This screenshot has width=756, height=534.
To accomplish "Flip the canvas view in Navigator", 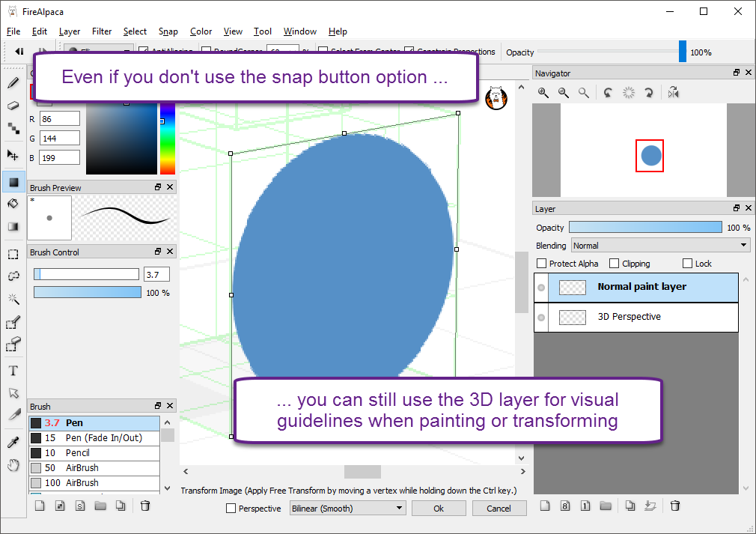I will click(x=674, y=93).
